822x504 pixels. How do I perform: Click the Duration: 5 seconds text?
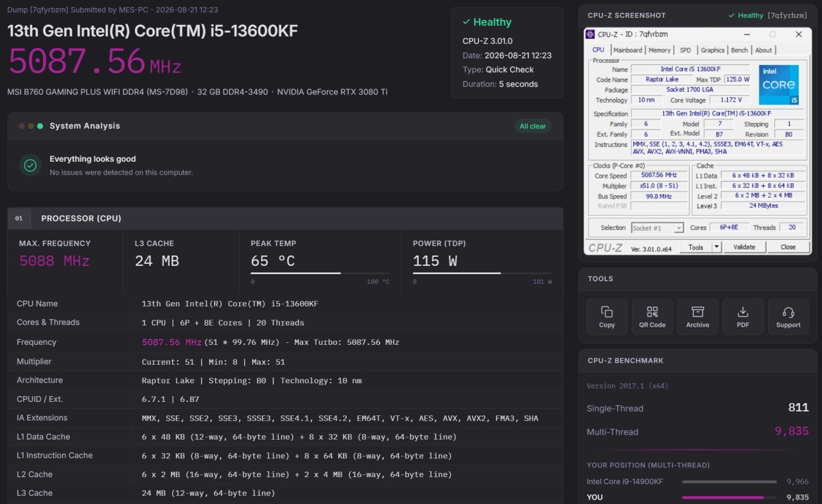(500, 84)
